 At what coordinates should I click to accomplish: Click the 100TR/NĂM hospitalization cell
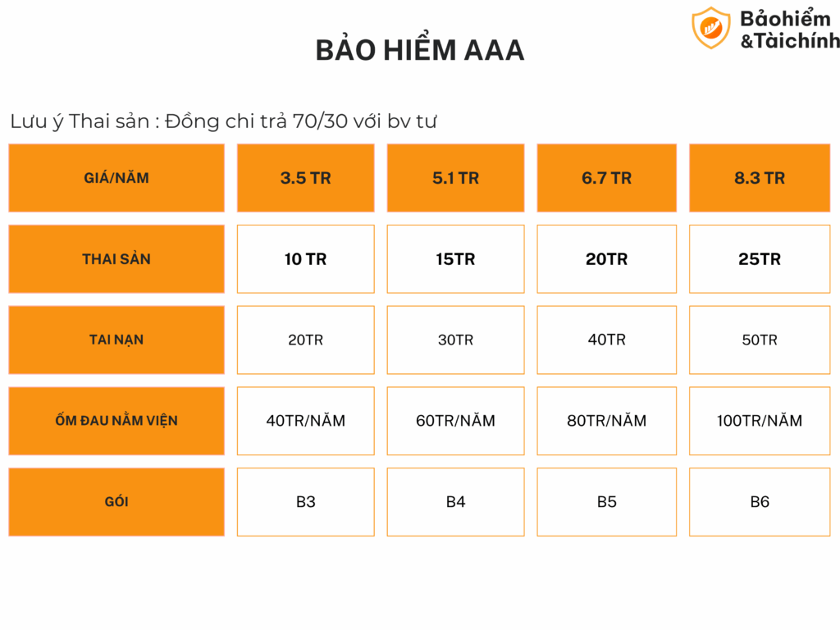point(760,421)
